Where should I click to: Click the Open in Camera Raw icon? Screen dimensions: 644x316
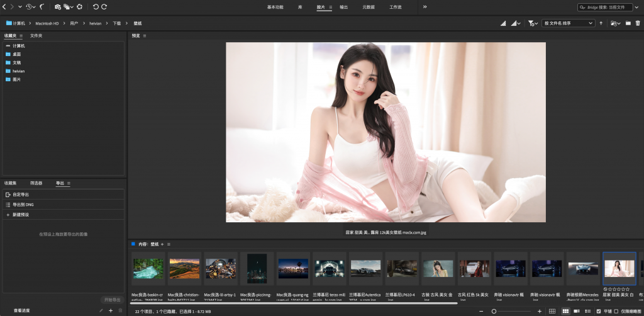(80, 7)
